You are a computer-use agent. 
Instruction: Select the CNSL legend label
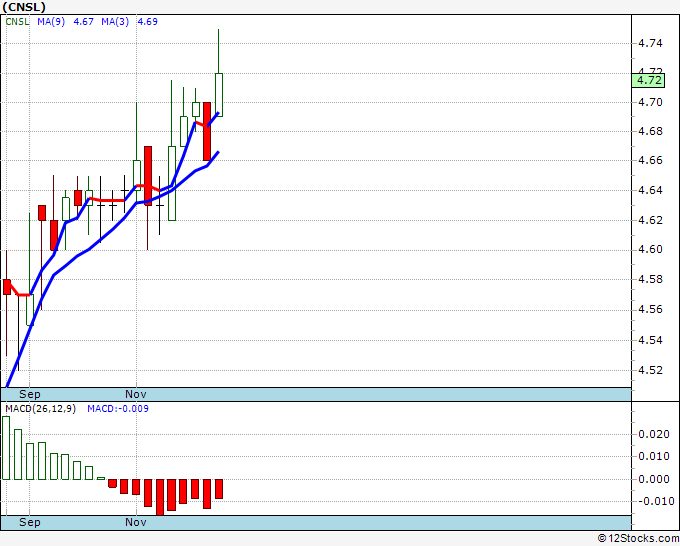[17, 22]
